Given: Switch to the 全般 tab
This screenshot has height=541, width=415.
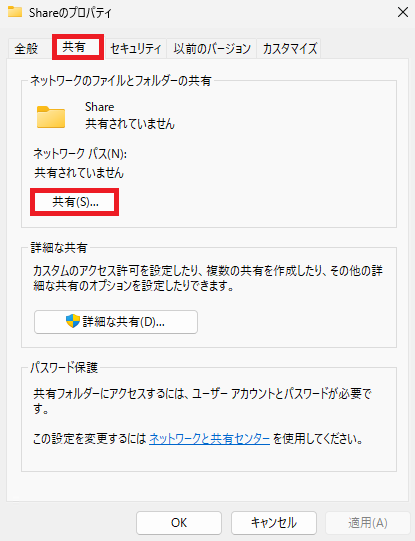Looking at the screenshot, I should point(26,48).
